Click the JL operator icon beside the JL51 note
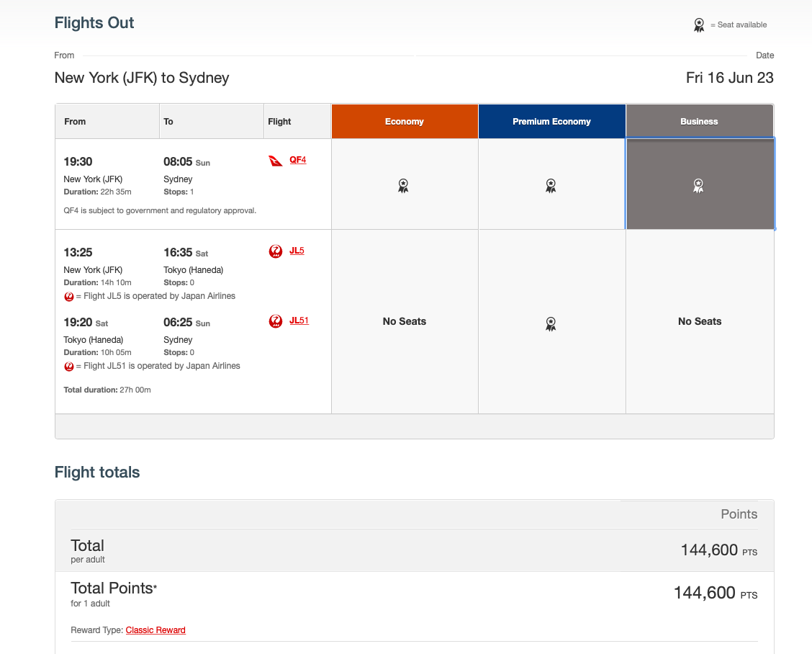812x654 pixels. click(x=69, y=366)
